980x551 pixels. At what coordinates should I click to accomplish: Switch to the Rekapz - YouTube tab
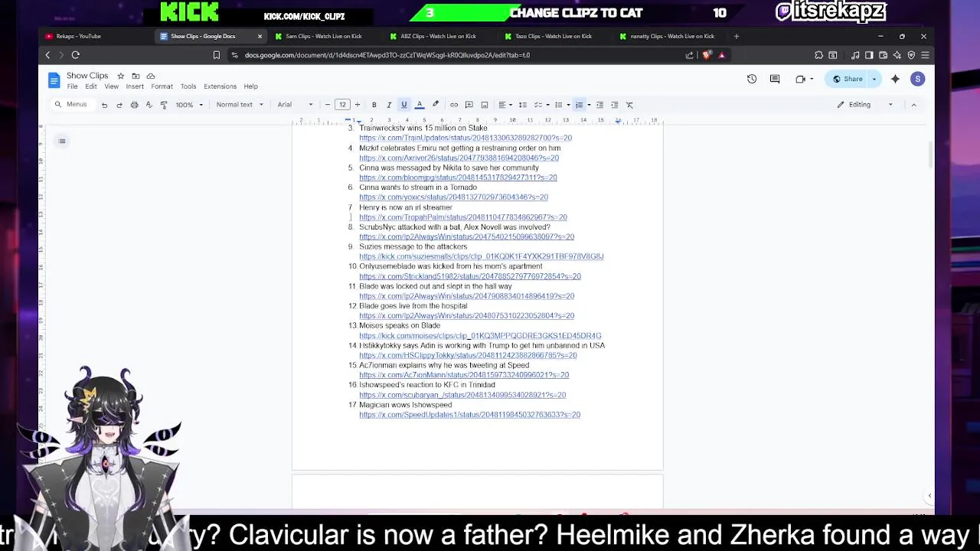click(96, 36)
